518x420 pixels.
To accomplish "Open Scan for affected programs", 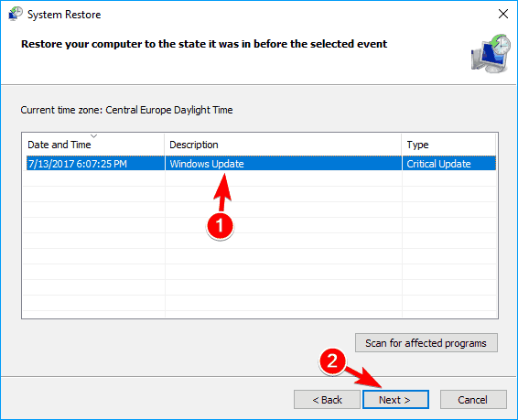I will pyautogui.click(x=426, y=343).
